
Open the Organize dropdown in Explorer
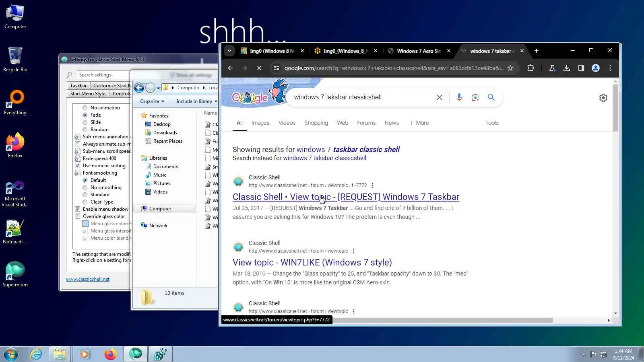coord(152,101)
